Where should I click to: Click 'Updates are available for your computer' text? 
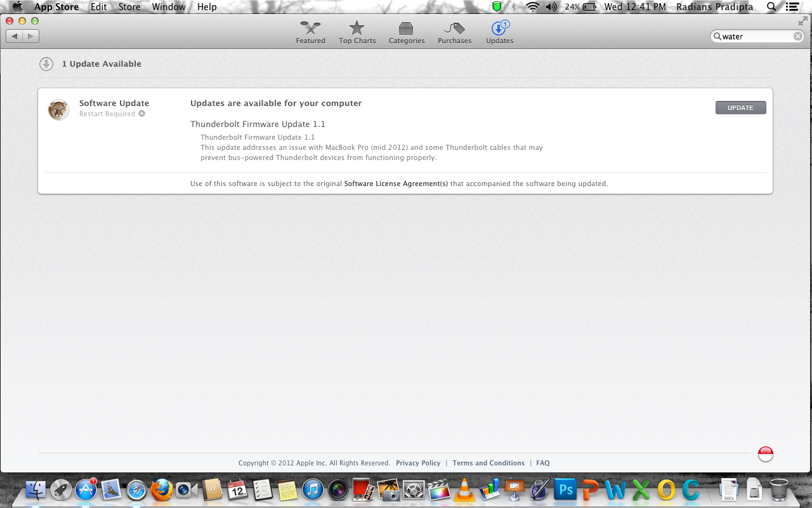276,103
